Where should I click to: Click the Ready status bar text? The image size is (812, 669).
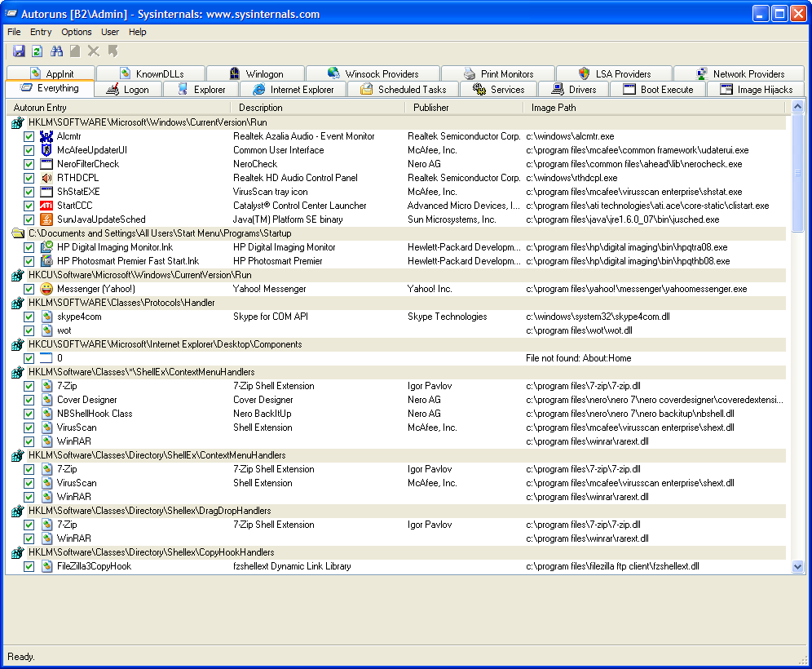(x=20, y=657)
